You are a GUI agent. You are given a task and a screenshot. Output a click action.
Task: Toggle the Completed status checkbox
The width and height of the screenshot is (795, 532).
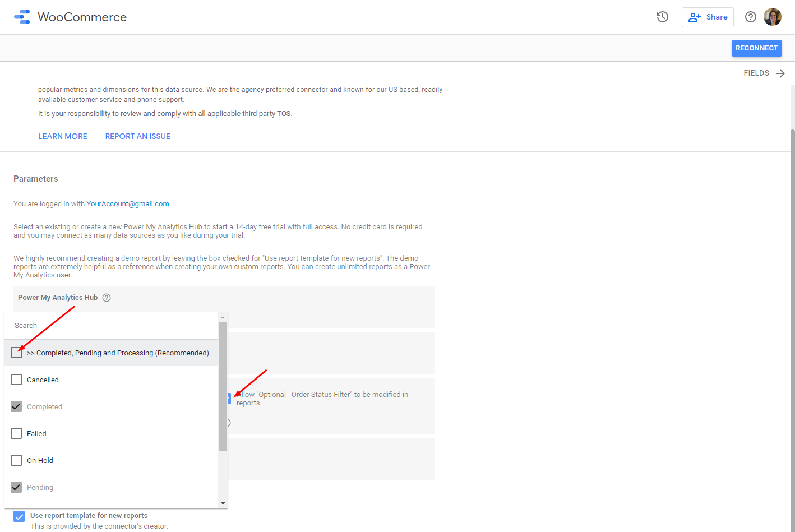tap(16, 406)
